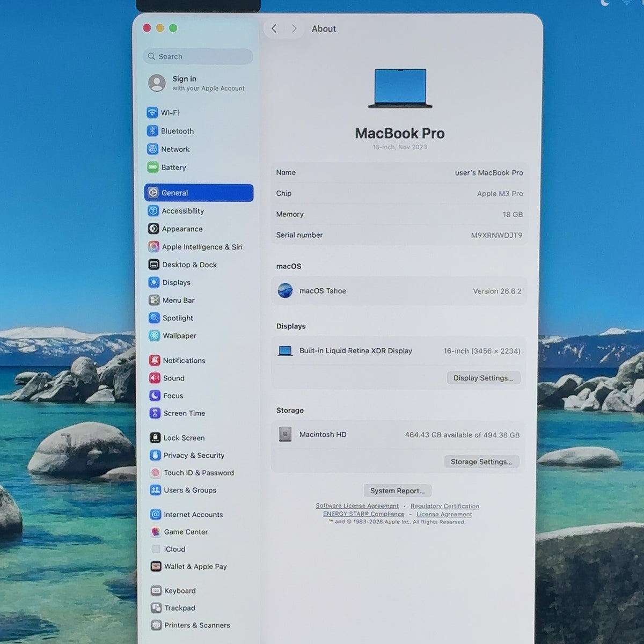Screen dimensions: 644x644
Task: Click the Display Settings button
Action: pos(484,378)
